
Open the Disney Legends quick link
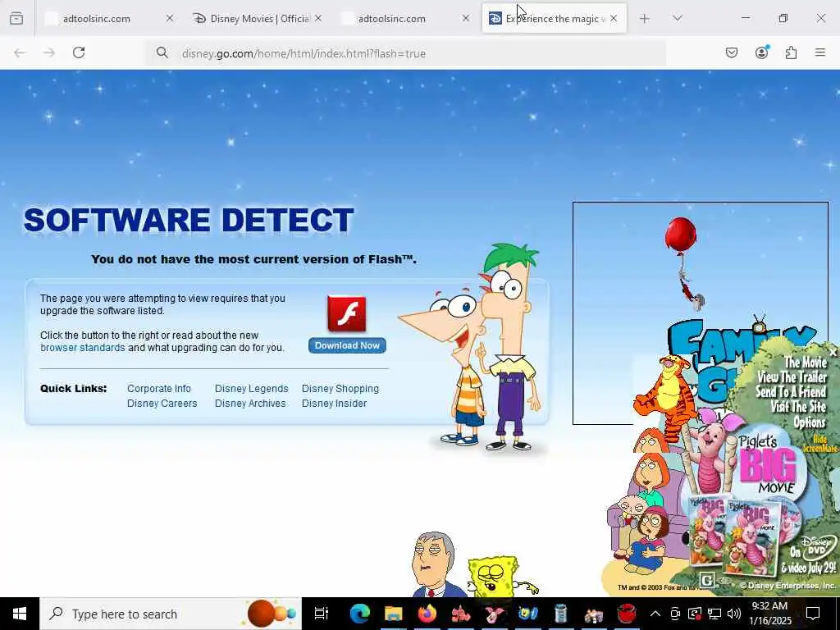251,388
